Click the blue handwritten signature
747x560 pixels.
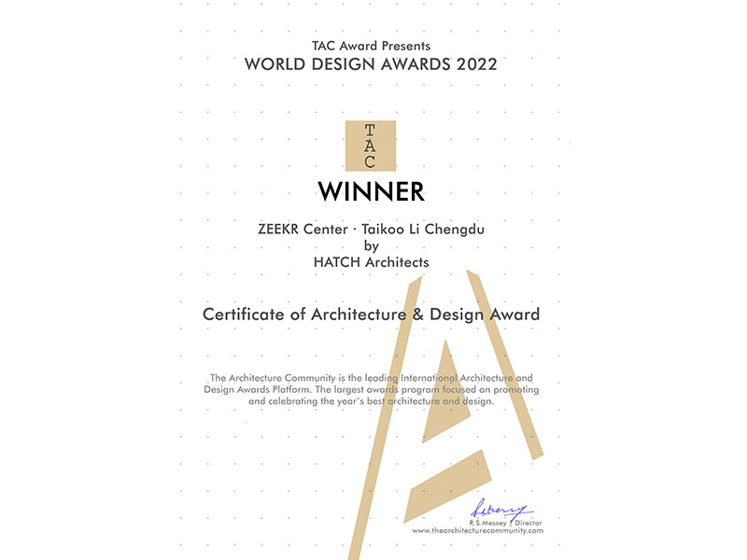[501, 509]
